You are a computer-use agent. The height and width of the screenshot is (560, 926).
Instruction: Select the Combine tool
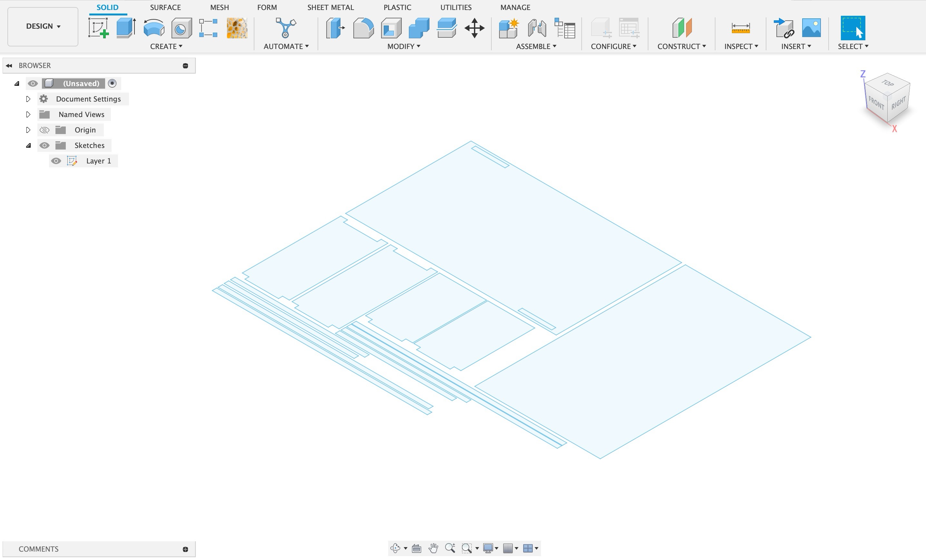(419, 28)
